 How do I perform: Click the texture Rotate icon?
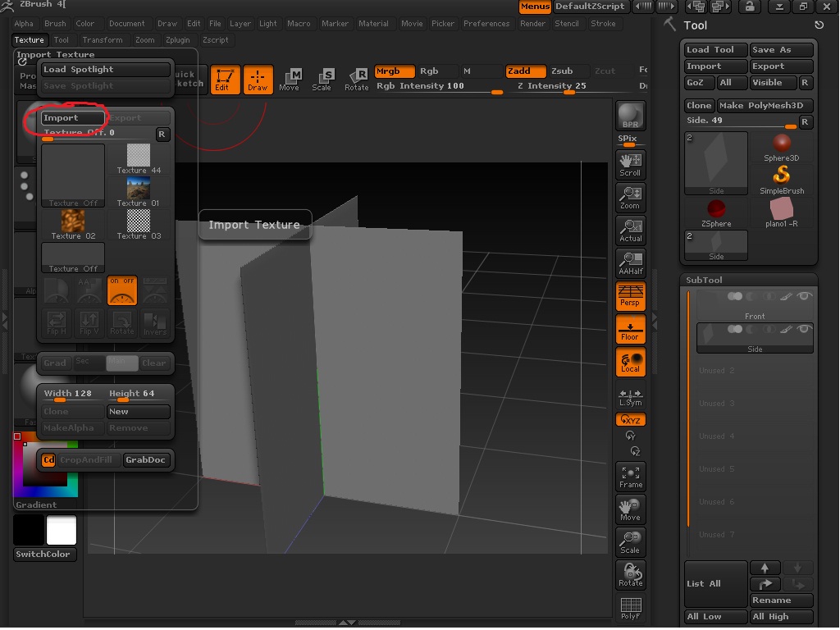(122, 323)
